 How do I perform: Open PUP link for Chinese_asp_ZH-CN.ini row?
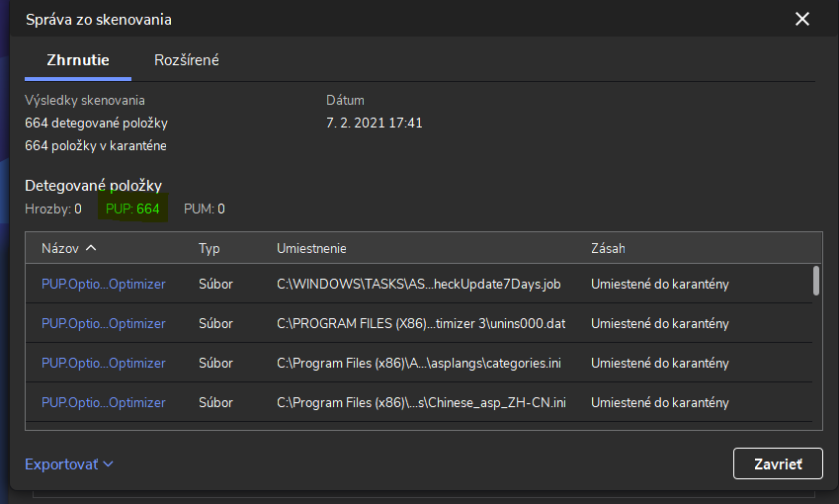104,403
